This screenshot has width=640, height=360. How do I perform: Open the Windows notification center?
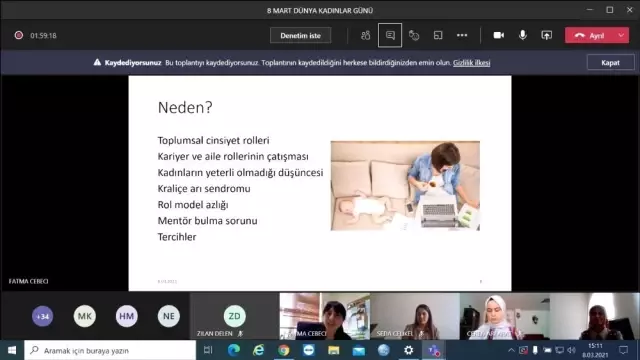coord(624,350)
